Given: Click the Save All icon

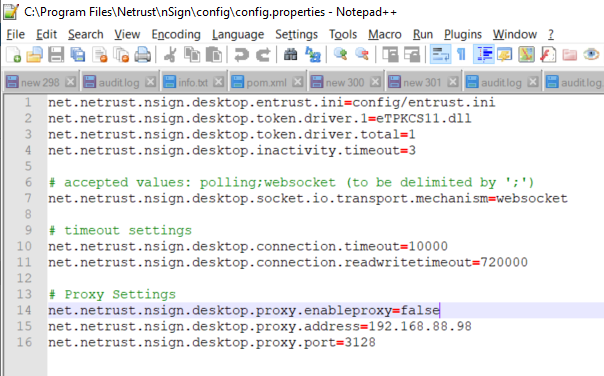Looking at the screenshot, I should click(x=78, y=54).
